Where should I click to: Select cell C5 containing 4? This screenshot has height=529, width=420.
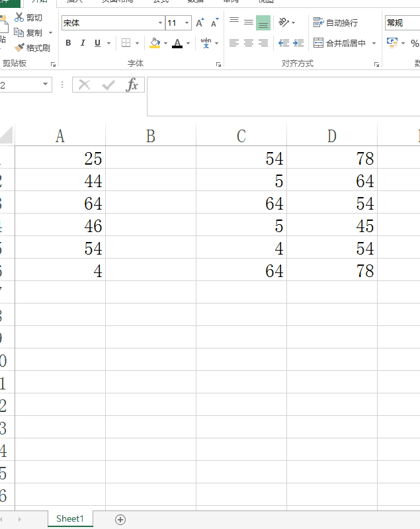[241, 247]
